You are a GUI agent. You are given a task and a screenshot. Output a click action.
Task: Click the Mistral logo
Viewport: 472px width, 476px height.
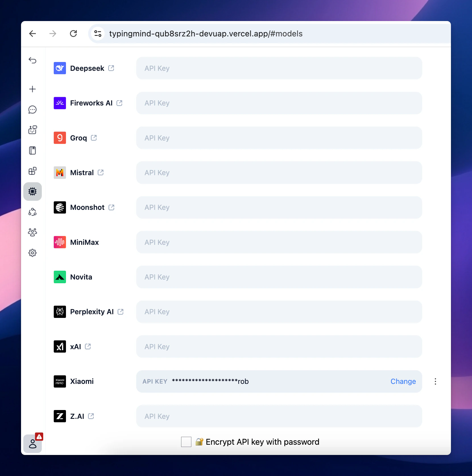pos(60,173)
